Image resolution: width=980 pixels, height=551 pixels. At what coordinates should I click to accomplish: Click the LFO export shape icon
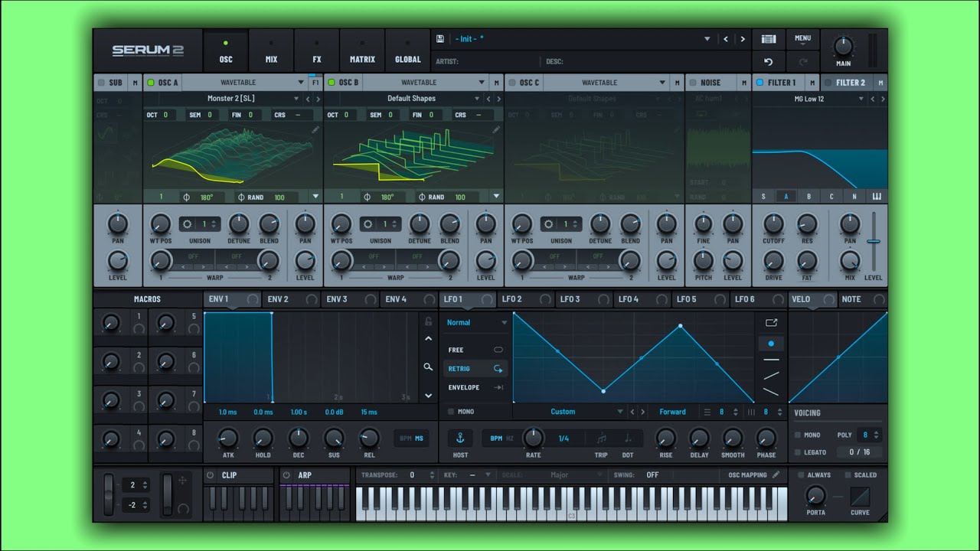(771, 323)
